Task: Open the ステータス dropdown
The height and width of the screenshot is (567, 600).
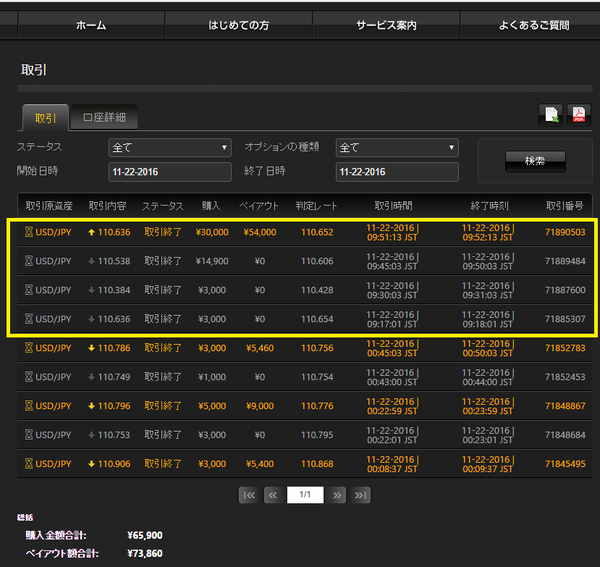Action: 170,148
